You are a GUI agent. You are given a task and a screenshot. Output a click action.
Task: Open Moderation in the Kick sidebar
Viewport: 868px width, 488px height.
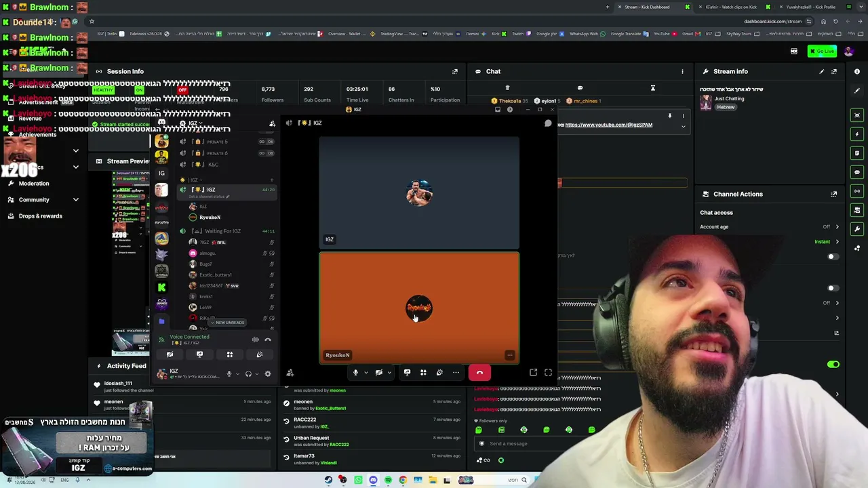34,184
